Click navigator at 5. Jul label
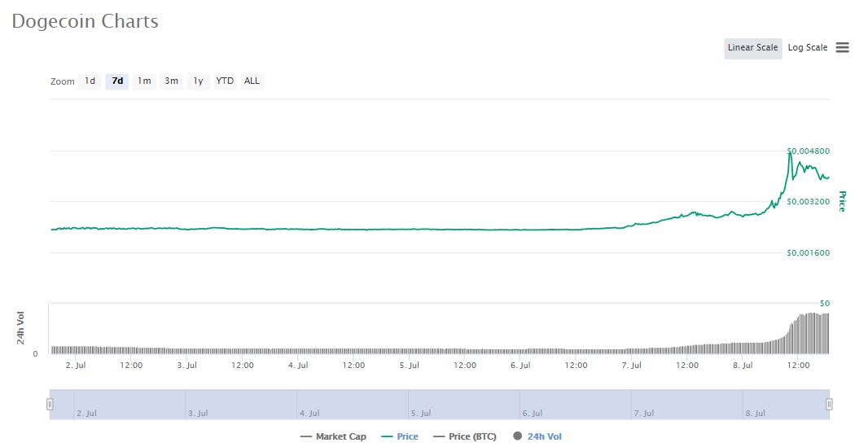868x447 pixels. tap(421, 414)
